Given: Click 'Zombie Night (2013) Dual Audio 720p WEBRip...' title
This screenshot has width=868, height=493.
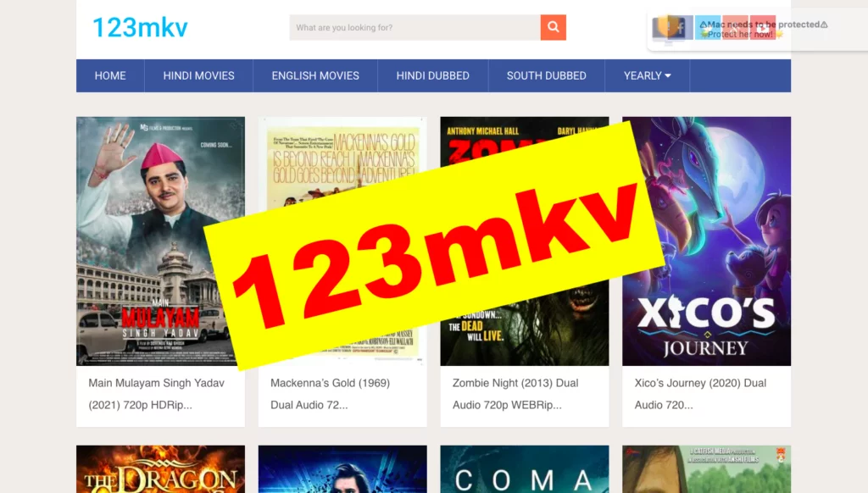Looking at the screenshot, I should 515,394.
